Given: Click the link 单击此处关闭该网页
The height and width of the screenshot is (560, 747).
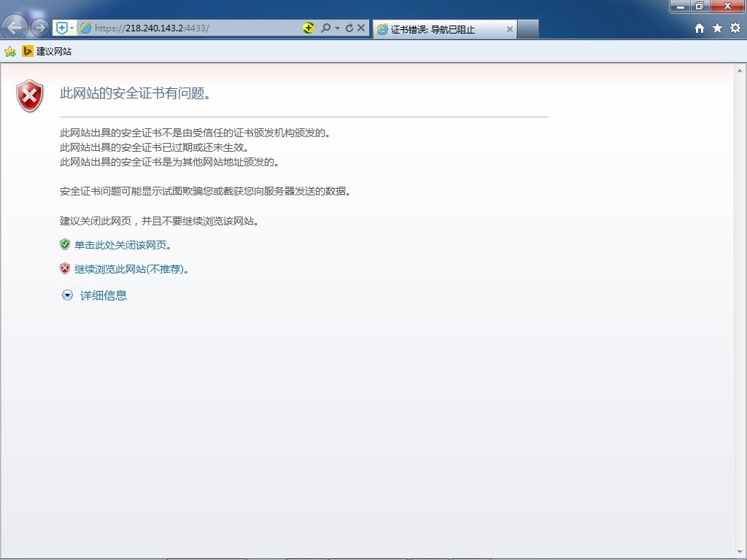Looking at the screenshot, I should point(123,245).
